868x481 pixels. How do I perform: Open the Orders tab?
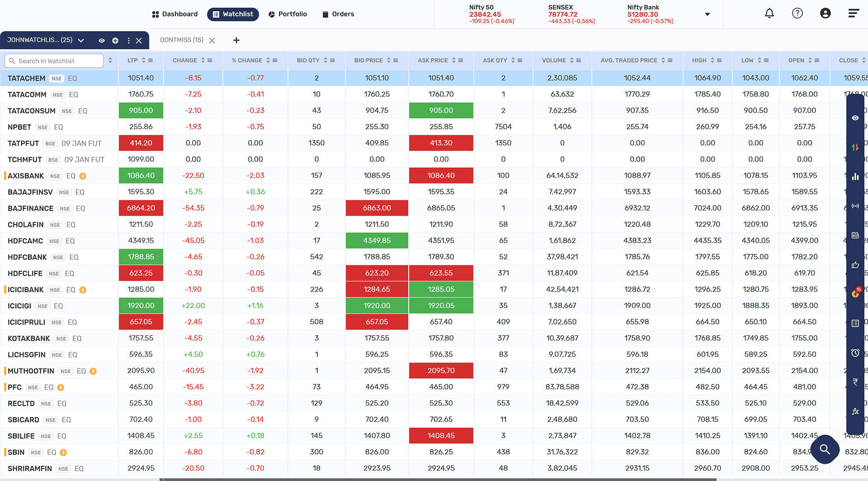click(x=338, y=14)
